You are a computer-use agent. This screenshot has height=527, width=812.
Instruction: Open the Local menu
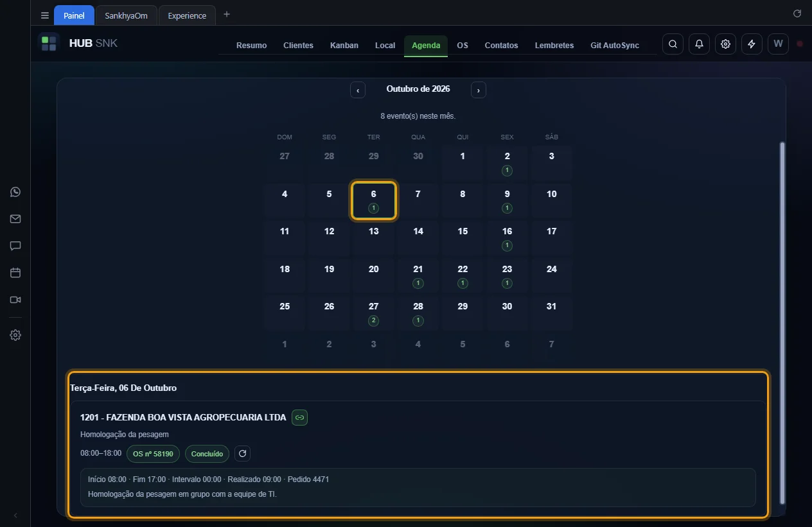pyautogui.click(x=385, y=46)
